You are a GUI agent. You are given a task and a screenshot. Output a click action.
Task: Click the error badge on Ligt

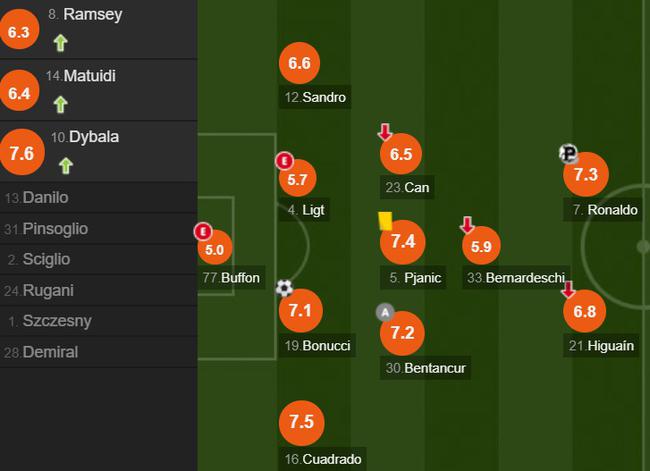(284, 161)
